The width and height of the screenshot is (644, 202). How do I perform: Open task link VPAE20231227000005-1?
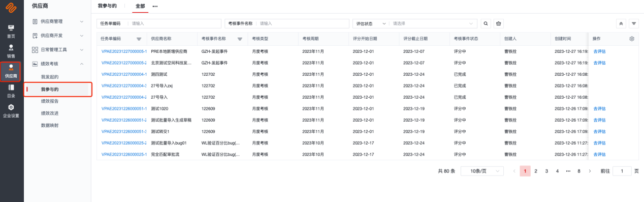pyautogui.click(x=124, y=51)
